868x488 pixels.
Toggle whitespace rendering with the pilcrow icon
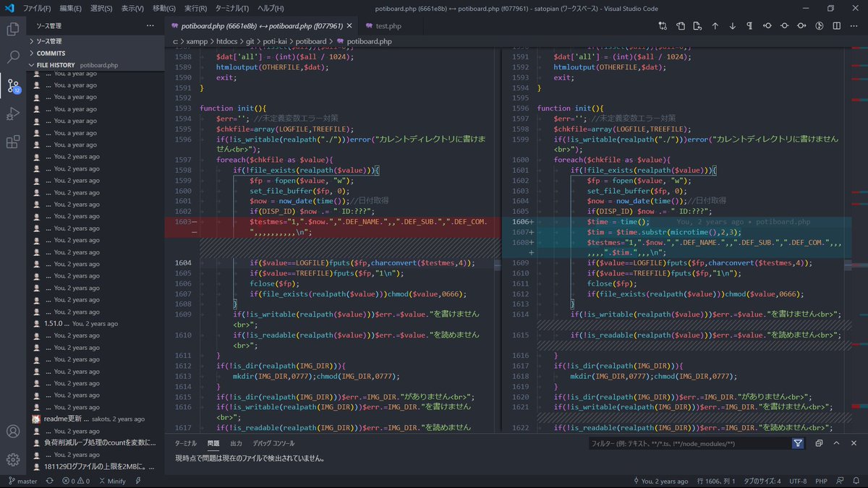tap(750, 25)
